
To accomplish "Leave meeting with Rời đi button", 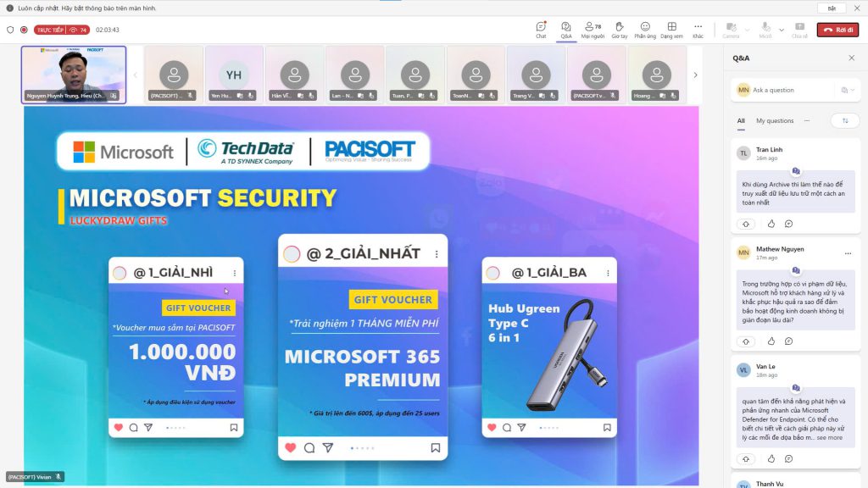I will (837, 30).
